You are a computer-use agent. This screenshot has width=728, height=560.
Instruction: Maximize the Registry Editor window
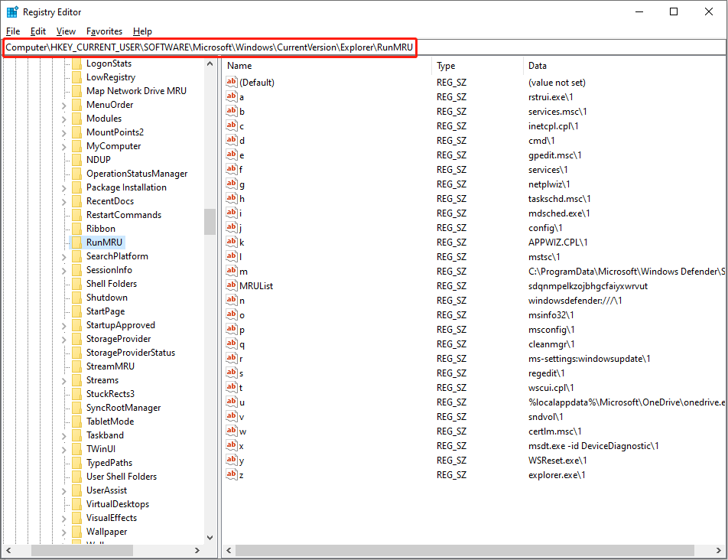pos(674,12)
